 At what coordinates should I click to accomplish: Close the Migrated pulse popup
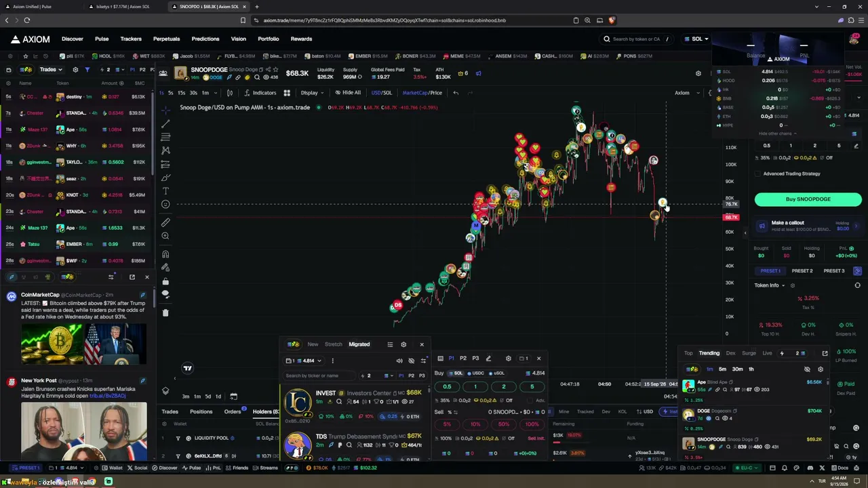(422, 344)
